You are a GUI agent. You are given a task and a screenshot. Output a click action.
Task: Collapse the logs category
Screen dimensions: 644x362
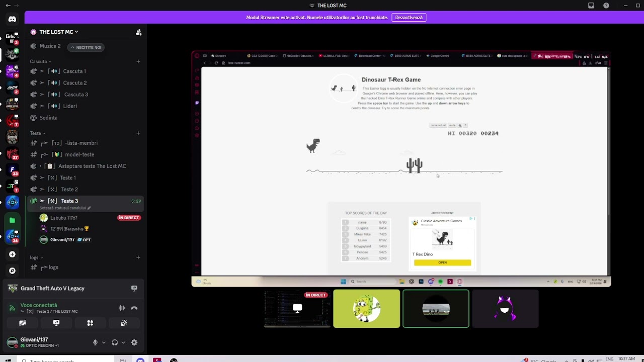tap(36, 257)
